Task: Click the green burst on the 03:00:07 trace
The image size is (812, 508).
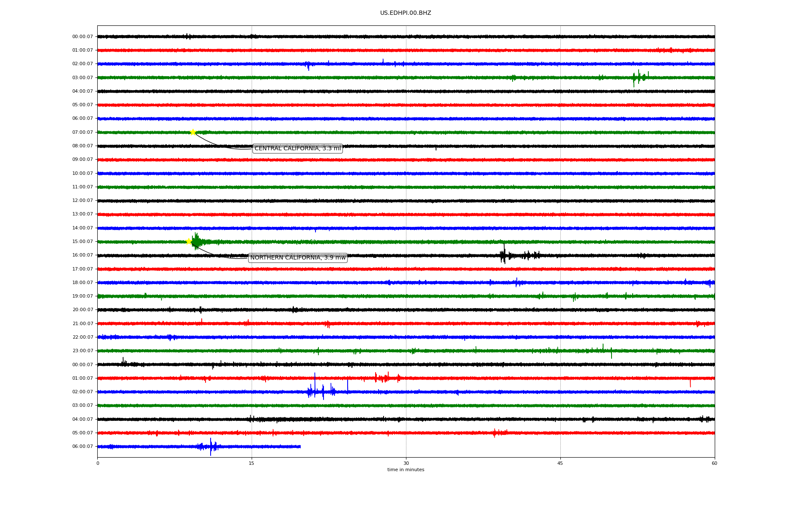Action: [639, 77]
